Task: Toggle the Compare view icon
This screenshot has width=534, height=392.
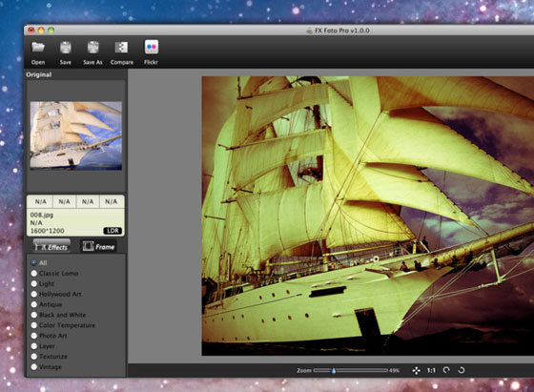Action: point(121,48)
